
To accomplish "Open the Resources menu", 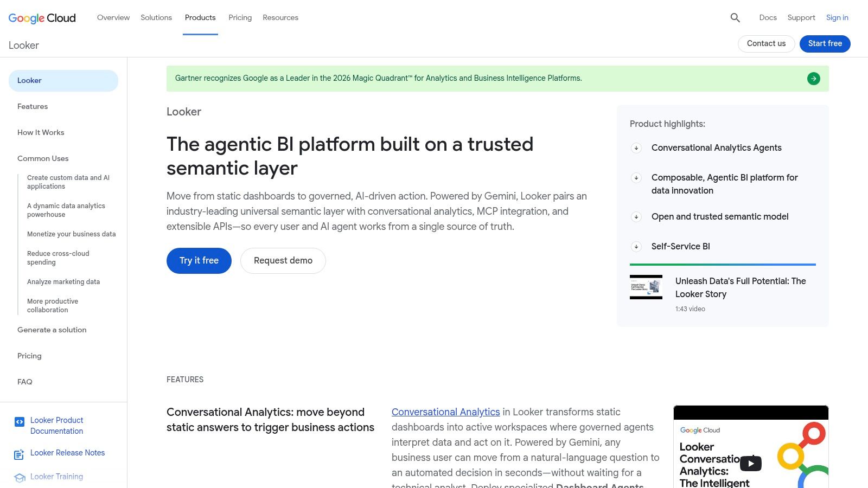I will (280, 17).
